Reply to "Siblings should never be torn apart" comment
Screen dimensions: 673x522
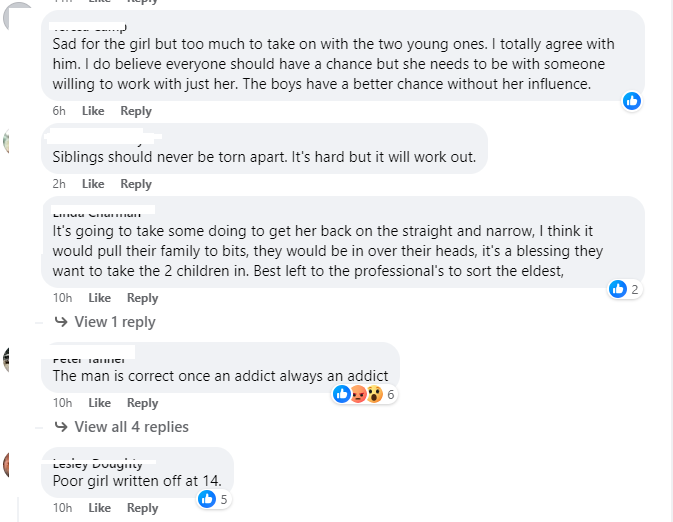coord(136,184)
